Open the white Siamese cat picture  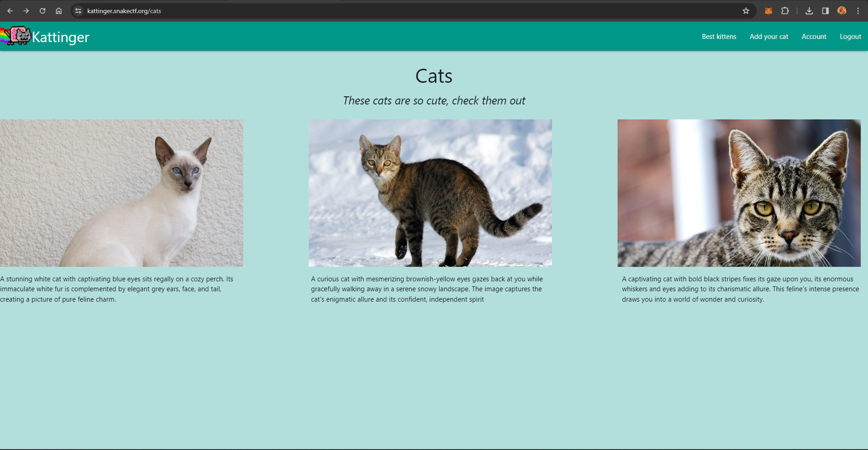tap(121, 193)
